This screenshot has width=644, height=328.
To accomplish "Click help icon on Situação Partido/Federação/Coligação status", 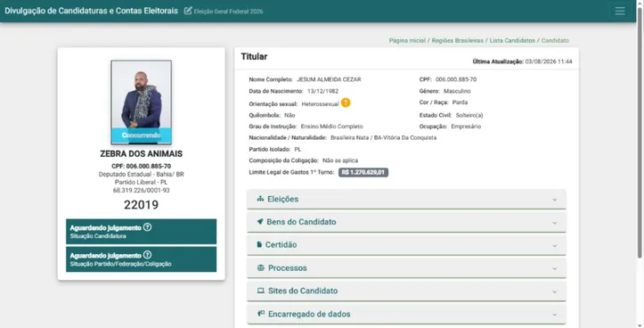I will click(x=148, y=255).
